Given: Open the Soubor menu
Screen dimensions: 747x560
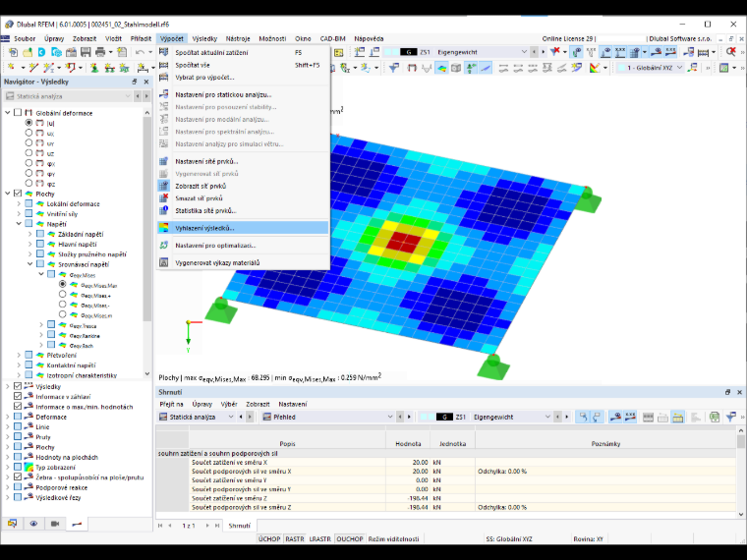Looking at the screenshot, I should tap(25, 38).
